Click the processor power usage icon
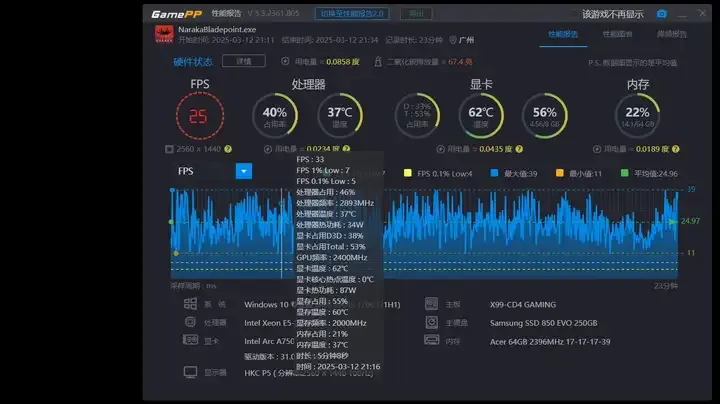Viewport: 720px width, 404px height. tap(268, 149)
